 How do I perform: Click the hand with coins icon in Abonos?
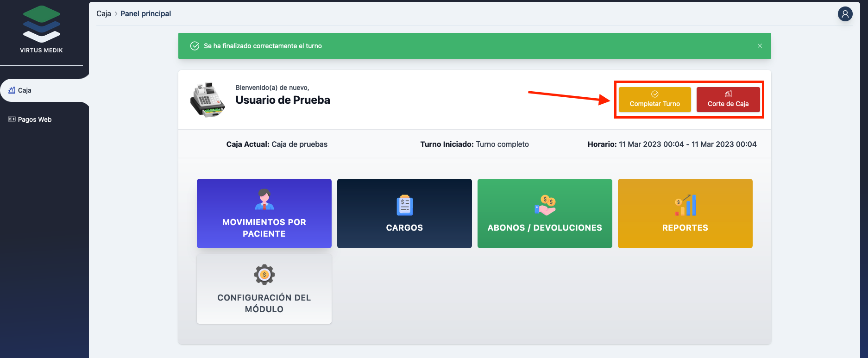click(545, 206)
